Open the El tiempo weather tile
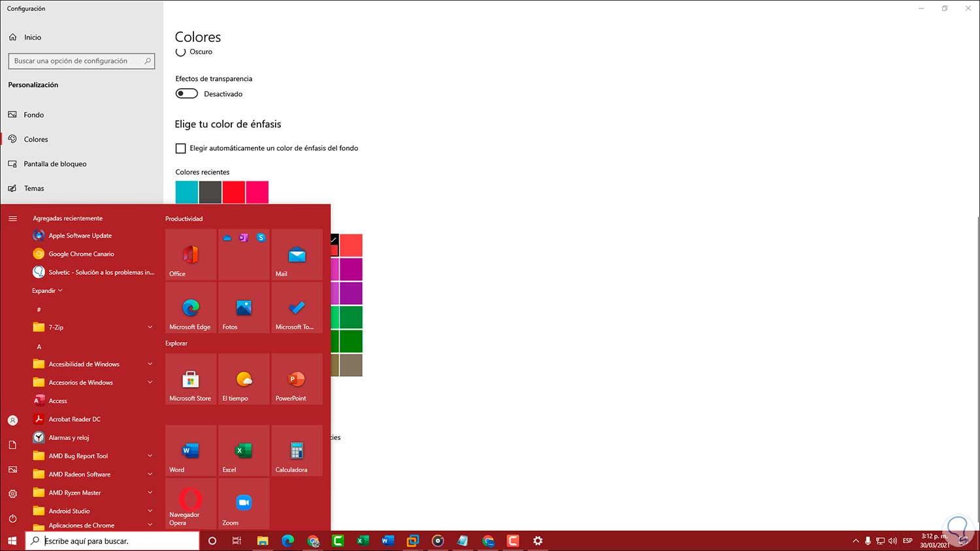The height and width of the screenshot is (551, 980). [x=244, y=379]
